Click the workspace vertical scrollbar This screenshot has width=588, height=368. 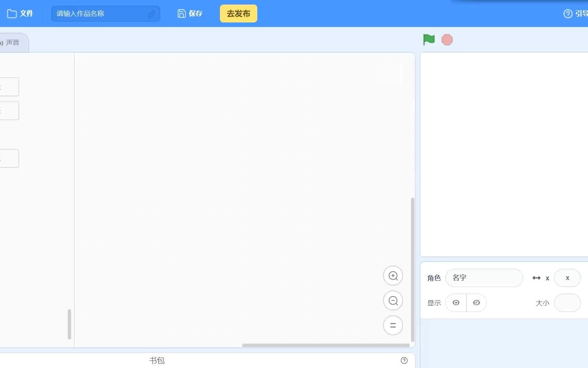tap(412, 270)
